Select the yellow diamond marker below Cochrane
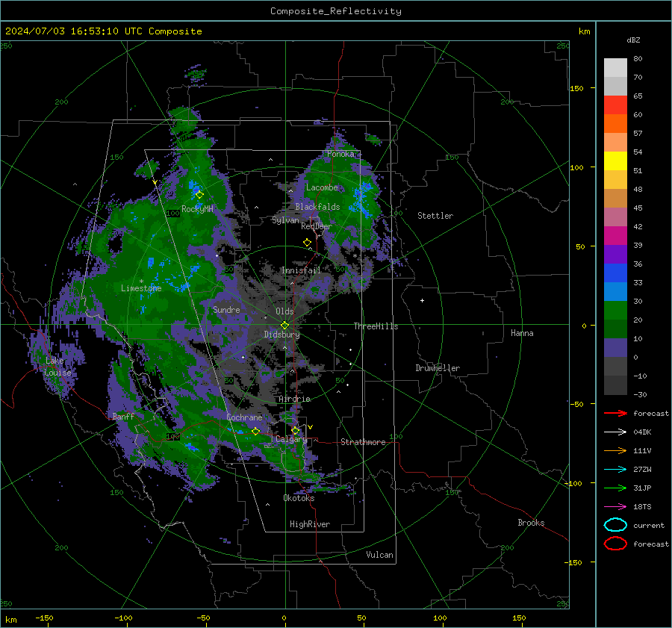 coord(256,431)
